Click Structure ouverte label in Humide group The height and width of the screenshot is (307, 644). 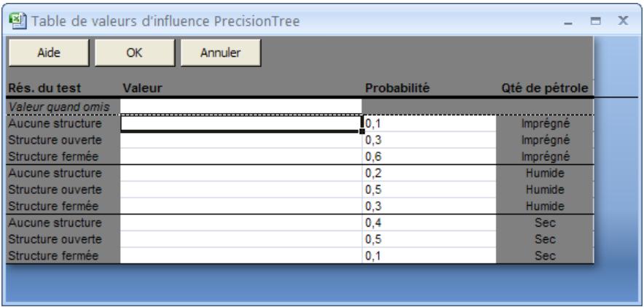[x=55, y=190]
